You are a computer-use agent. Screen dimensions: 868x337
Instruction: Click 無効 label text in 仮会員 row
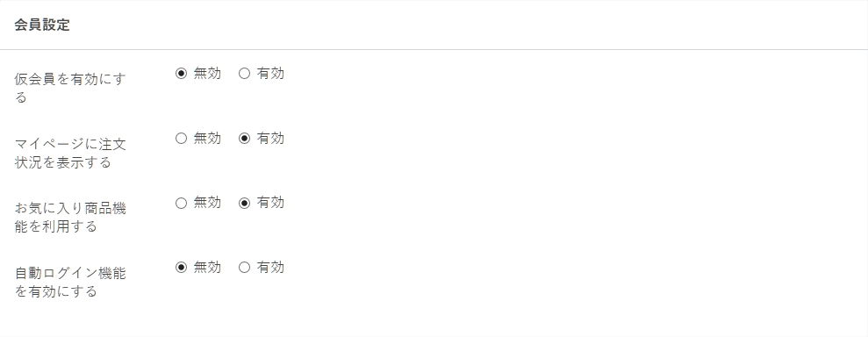(x=207, y=74)
